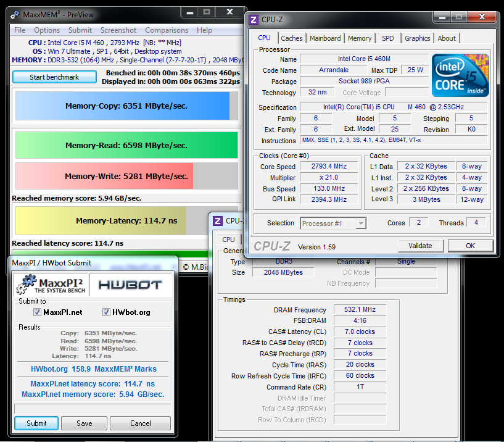This screenshot has height=442, width=504.
Task: Open the Submit menu in MaxxMEM
Action: point(80,30)
